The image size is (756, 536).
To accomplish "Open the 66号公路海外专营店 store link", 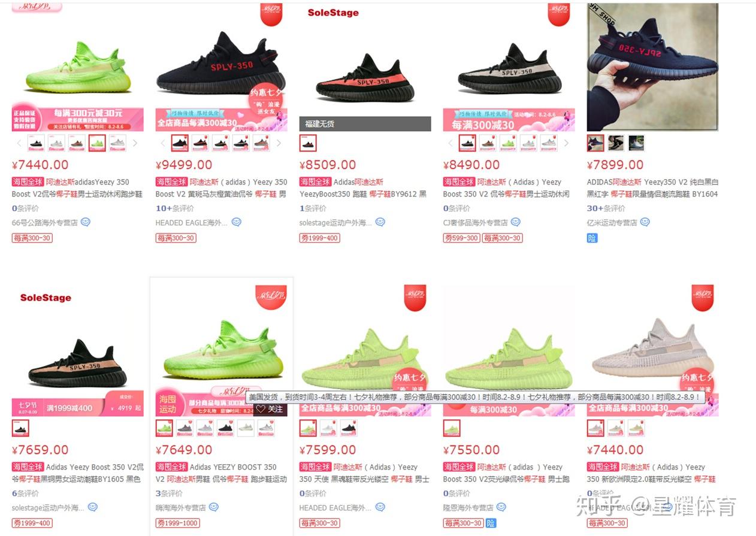I will pyautogui.click(x=45, y=222).
